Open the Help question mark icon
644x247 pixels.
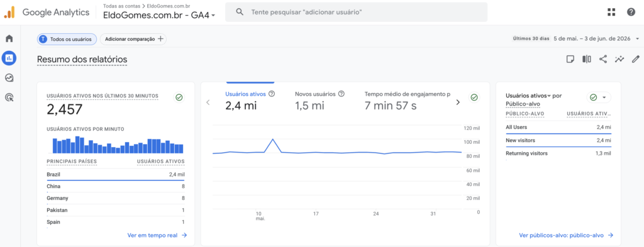[631, 13]
